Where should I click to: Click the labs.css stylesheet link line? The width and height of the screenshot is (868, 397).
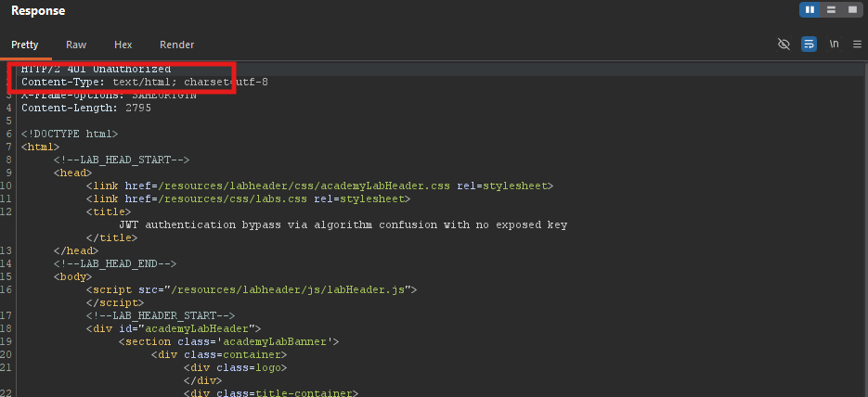click(248, 198)
